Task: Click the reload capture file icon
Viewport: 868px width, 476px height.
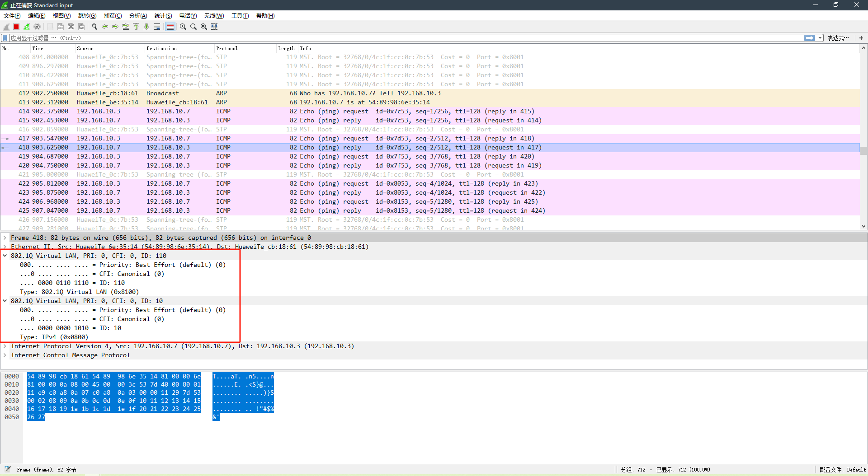Action: point(81,27)
